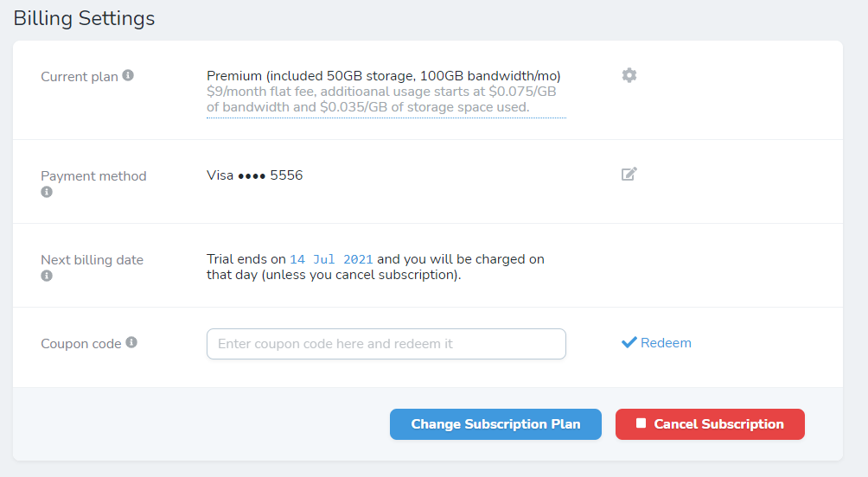Click the Premium plan description text
Viewport: 868px width, 477px height.
click(384, 76)
